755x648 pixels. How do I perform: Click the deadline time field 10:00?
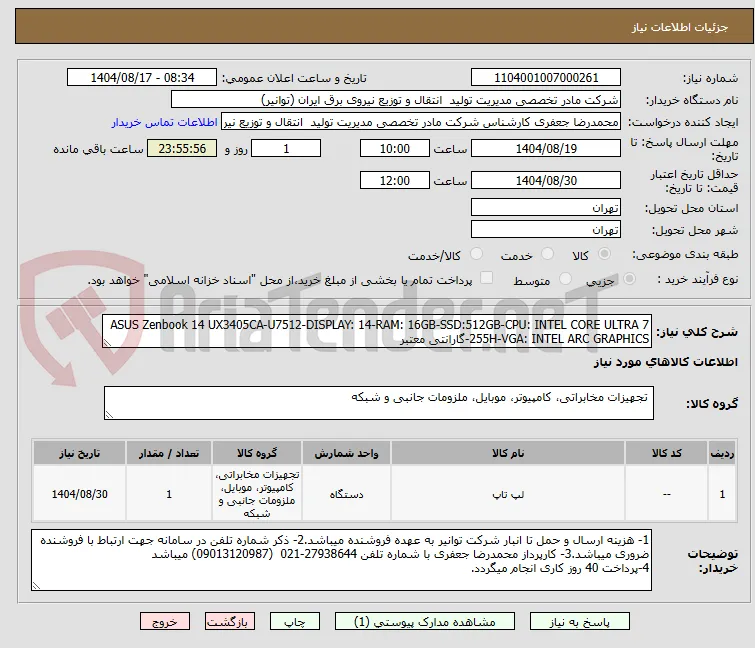pyautogui.click(x=394, y=148)
